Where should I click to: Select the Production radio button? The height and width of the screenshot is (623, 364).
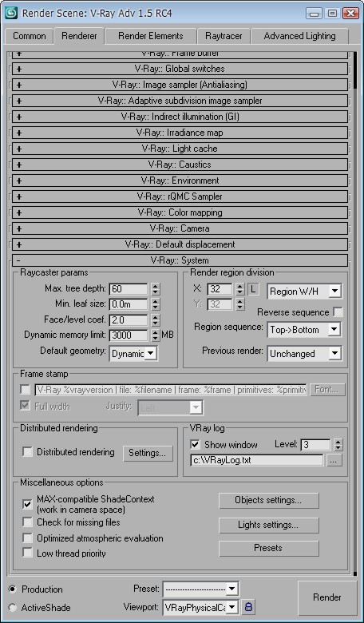tap(13, 589)
